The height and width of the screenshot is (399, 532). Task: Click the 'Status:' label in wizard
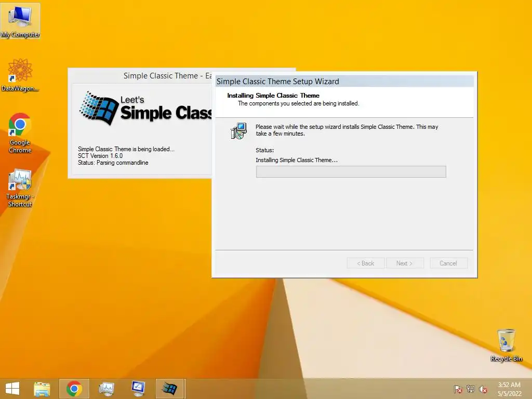pyautogui.click(x=264, y=150)
